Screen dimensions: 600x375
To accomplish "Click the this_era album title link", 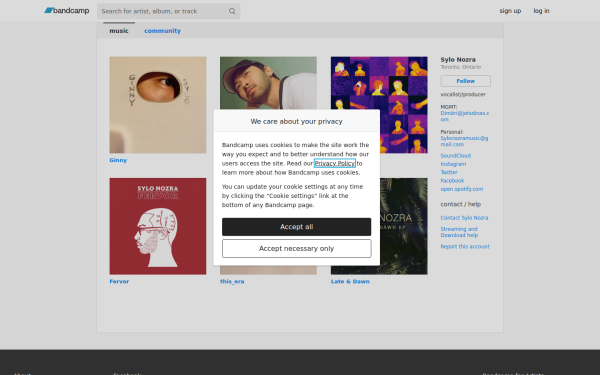I will tap(232, 281).
